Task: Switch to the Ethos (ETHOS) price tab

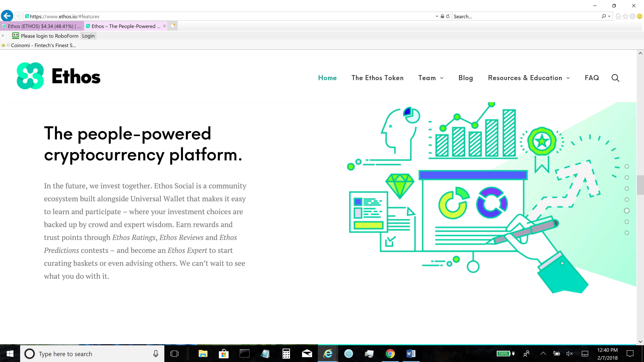Action: click(41, 26)
